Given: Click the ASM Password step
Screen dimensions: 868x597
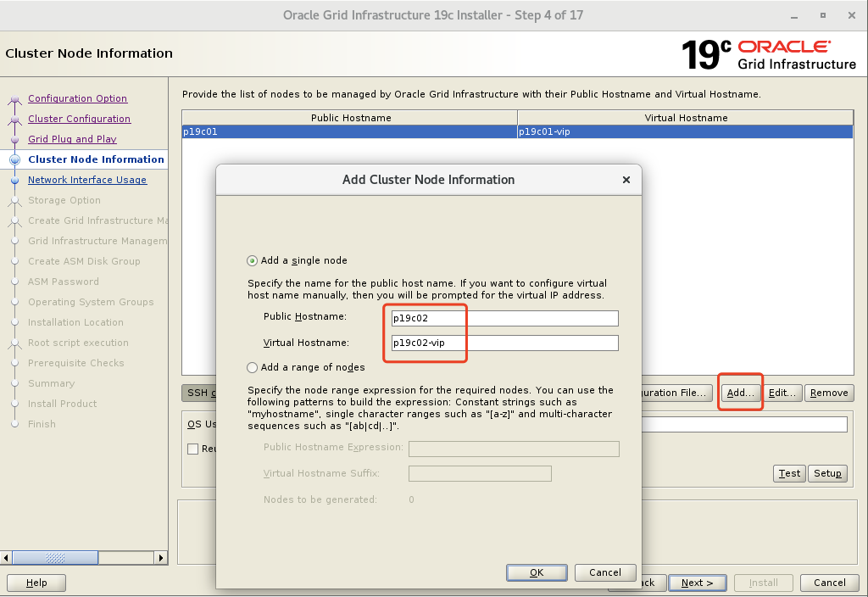Looking at the screenshot, I should (x=63, y=282).
